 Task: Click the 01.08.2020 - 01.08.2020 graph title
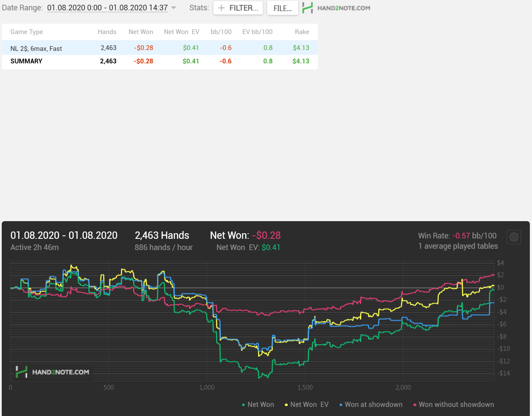64,235
